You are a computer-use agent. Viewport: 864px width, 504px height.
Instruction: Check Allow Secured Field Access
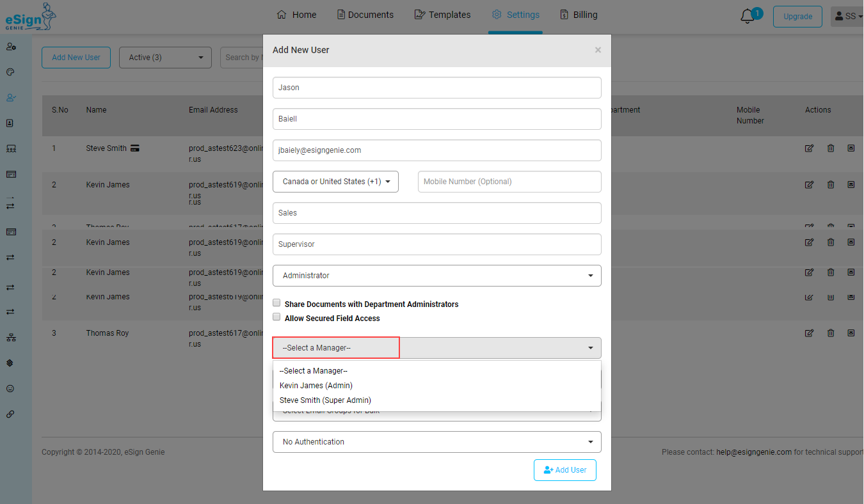click(x=276, y=317)
